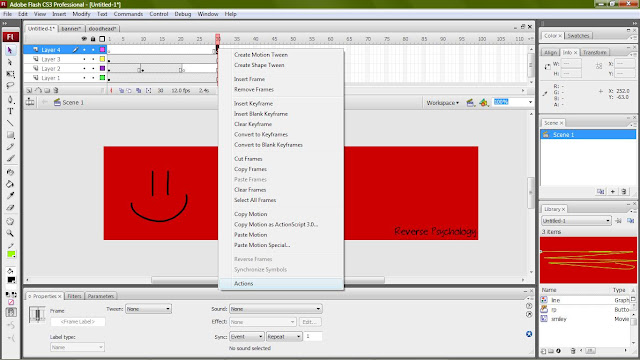Choose Create Motion Tween menu item
640x360 pixels.
[261, 55]
